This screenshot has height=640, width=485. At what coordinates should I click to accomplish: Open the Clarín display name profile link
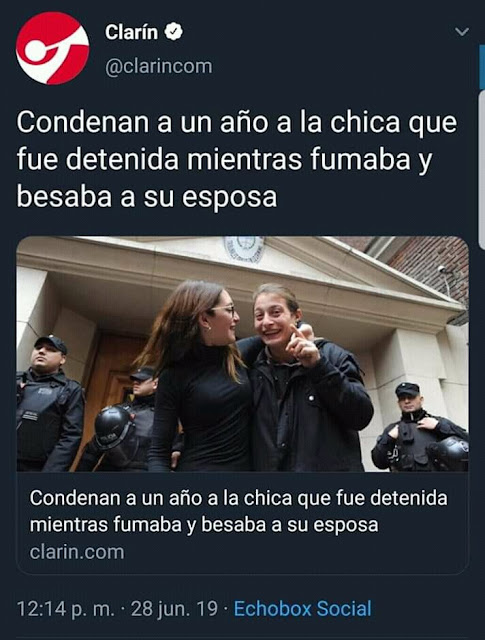pos(131,32)
